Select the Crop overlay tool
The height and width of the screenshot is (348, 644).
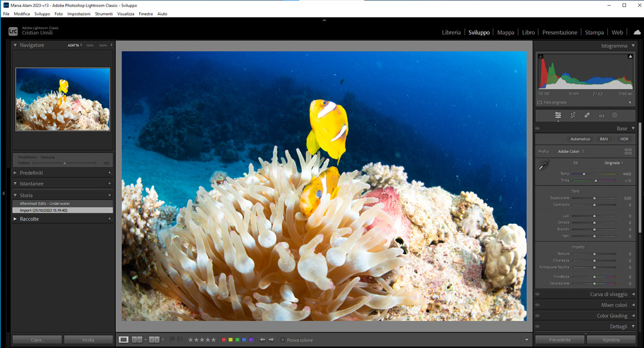[x=573, y=115]
